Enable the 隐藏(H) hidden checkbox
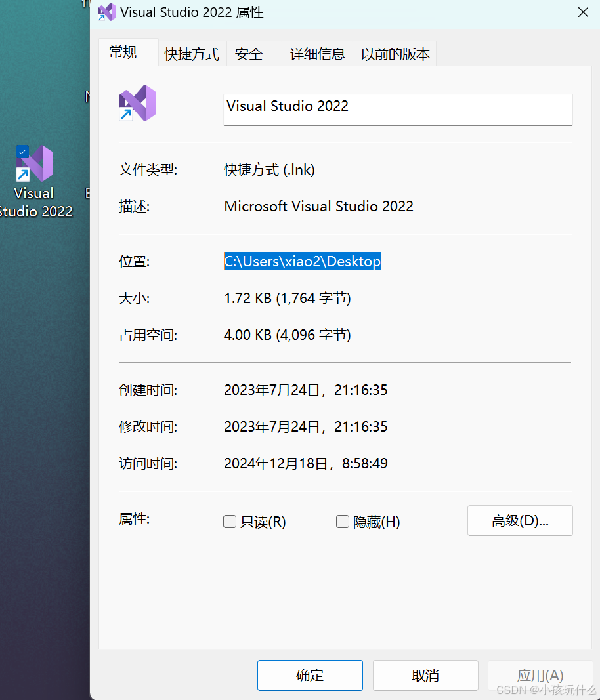The width and height of the screenshot is (600, 700). click(x=342, y=522)
